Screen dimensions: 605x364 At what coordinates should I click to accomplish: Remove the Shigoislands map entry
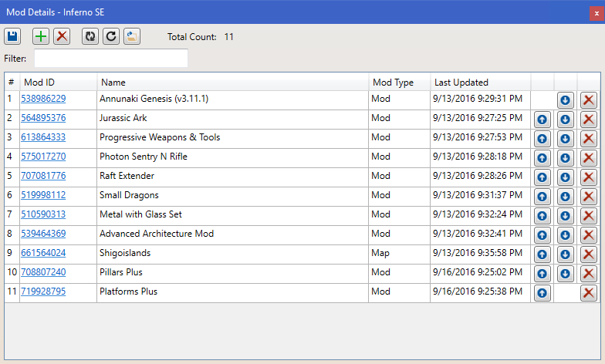click(588, 254)
